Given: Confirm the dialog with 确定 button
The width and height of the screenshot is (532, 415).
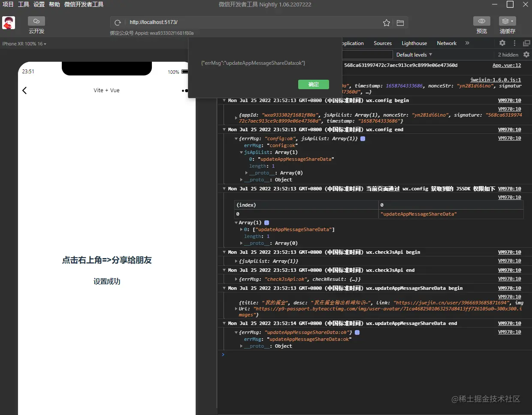Looking at the screenshot, I should [314, 84].
